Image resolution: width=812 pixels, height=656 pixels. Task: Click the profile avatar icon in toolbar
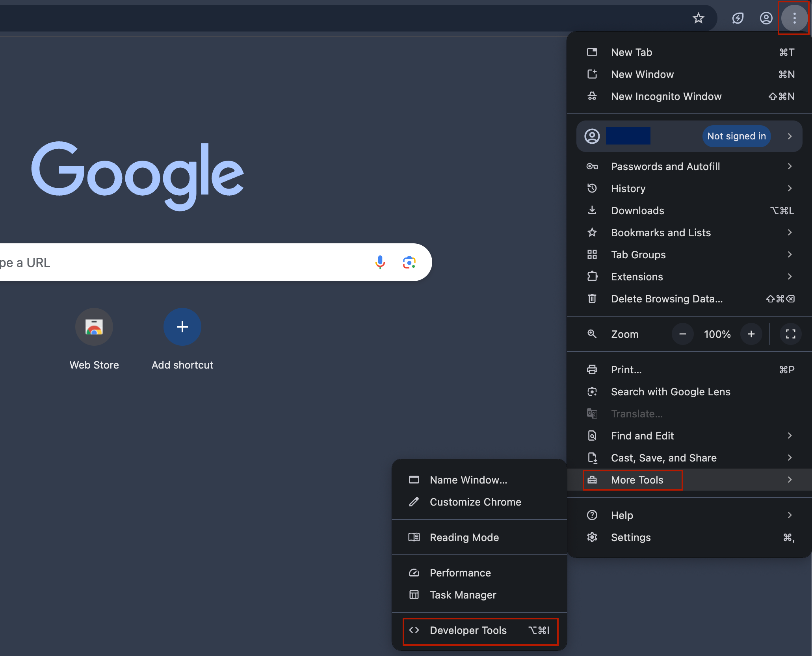click(x=766, y=18)
